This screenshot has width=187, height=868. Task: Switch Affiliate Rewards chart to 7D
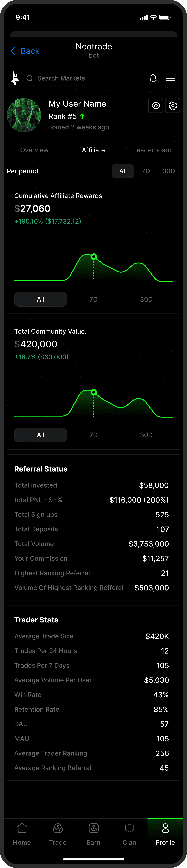click(x=93, y=299)
